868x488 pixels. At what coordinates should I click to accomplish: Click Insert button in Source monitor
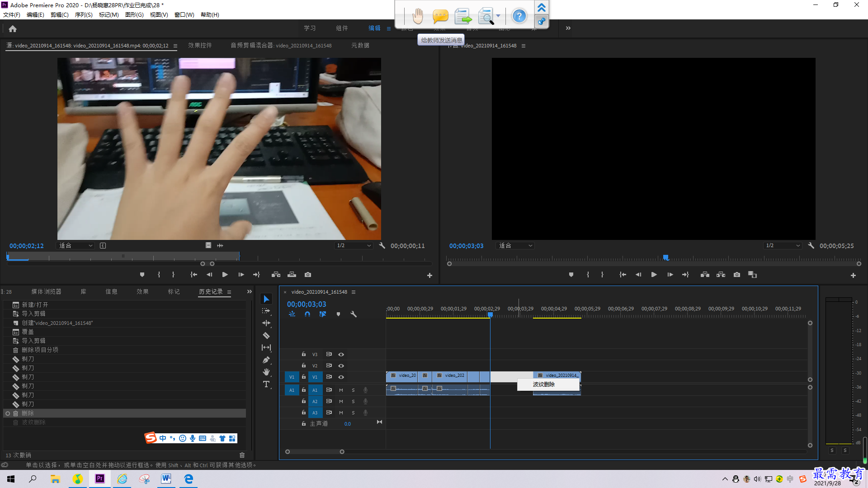tap(276, 275)
